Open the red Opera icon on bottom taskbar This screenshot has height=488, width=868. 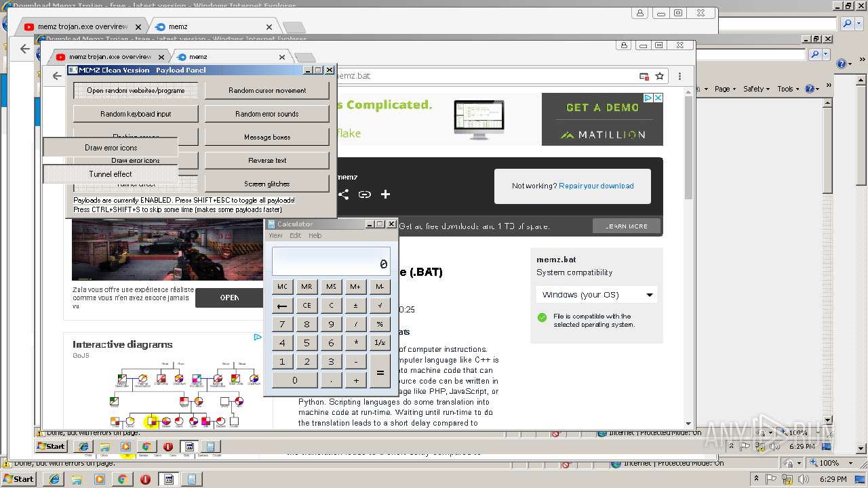coord(145,479)
